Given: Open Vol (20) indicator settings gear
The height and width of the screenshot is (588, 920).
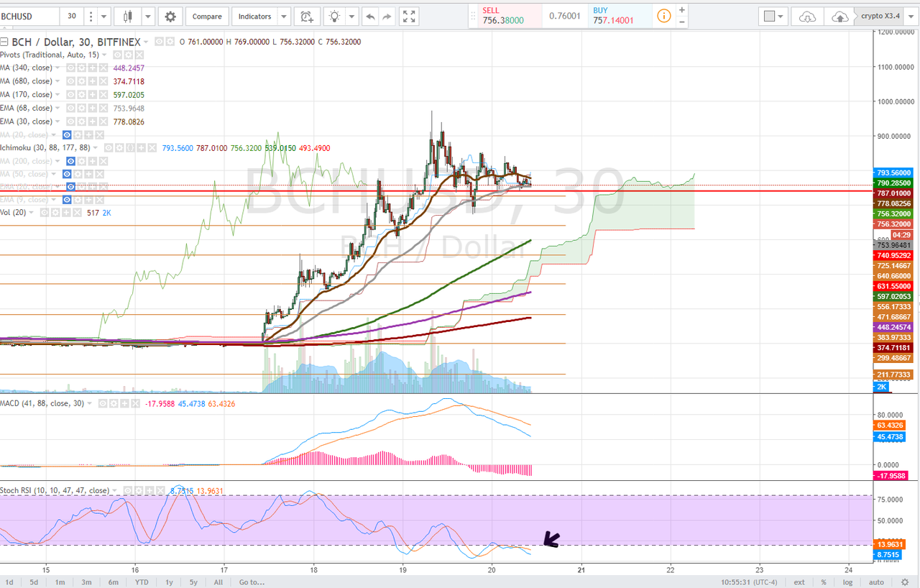Looking at the screenshot, I should point(57,213).
